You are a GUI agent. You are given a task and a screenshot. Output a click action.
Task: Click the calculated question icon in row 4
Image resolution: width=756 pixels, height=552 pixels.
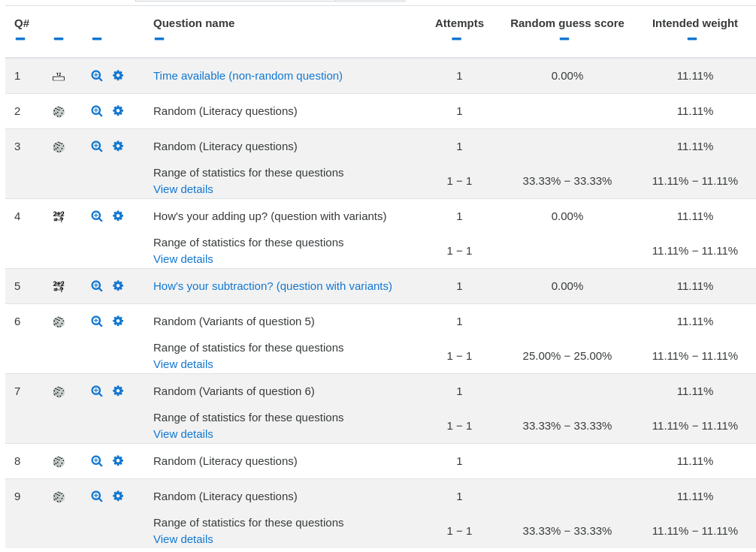pyautogui.click(x=59, y=217)
